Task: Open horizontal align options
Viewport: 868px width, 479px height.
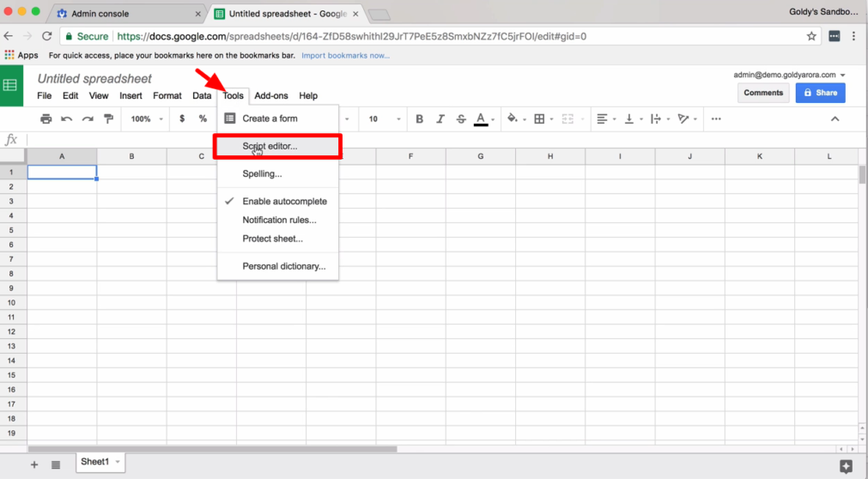Action: pos(603,118)
